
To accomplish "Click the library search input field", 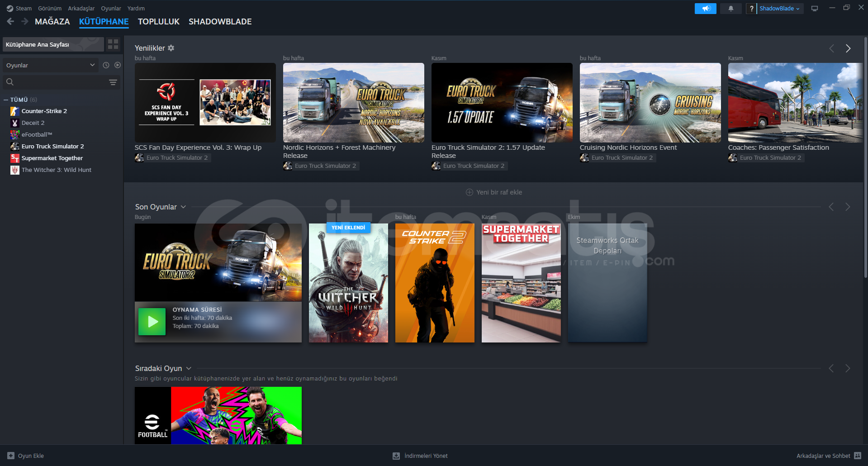I will pos(62,82).
